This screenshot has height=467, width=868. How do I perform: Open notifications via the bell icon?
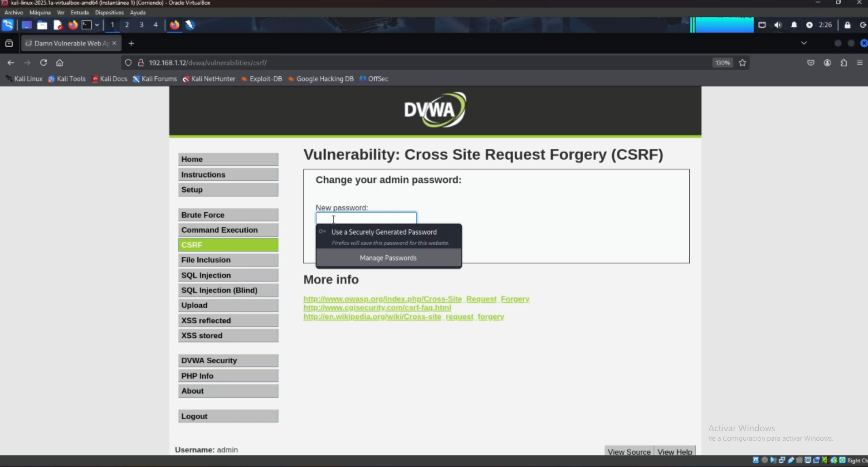tap(794, 25)
